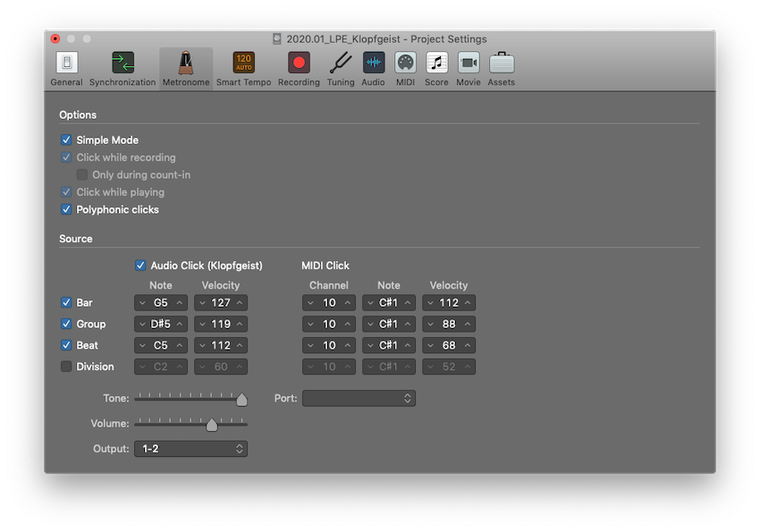Click the Volume slider handle
760x532 pixels.
point(212,425)
